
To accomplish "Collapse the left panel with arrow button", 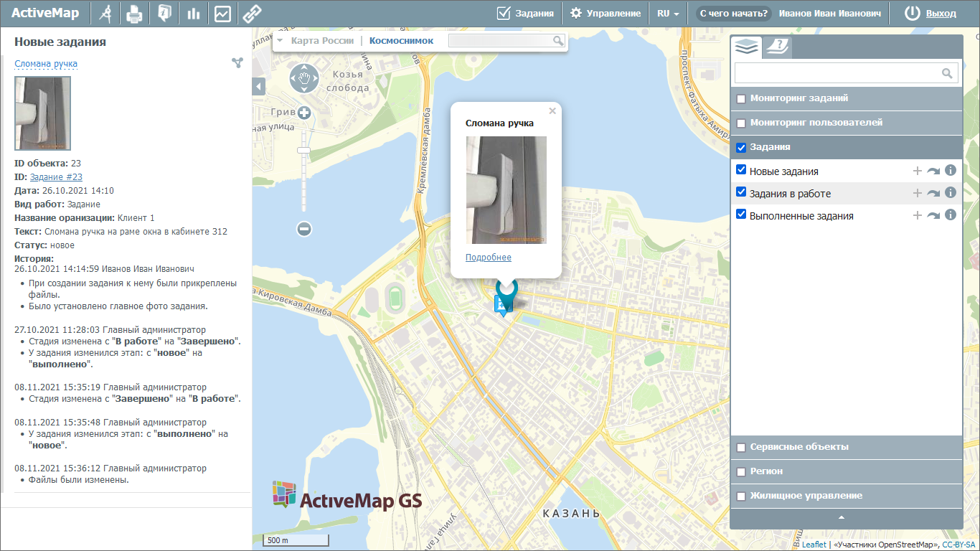I will (259, 87).
